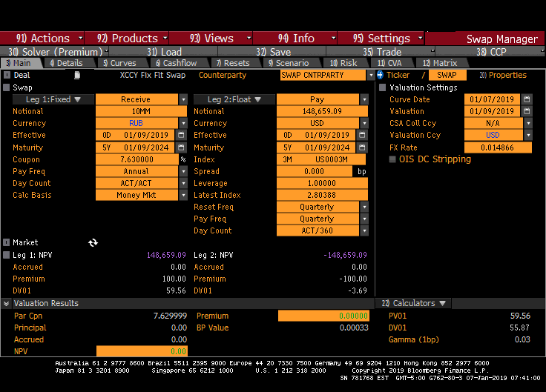Open the CSA Coll Ccy dropdown
The width and height of the screenshot is (546, 392).
(528, 123)
